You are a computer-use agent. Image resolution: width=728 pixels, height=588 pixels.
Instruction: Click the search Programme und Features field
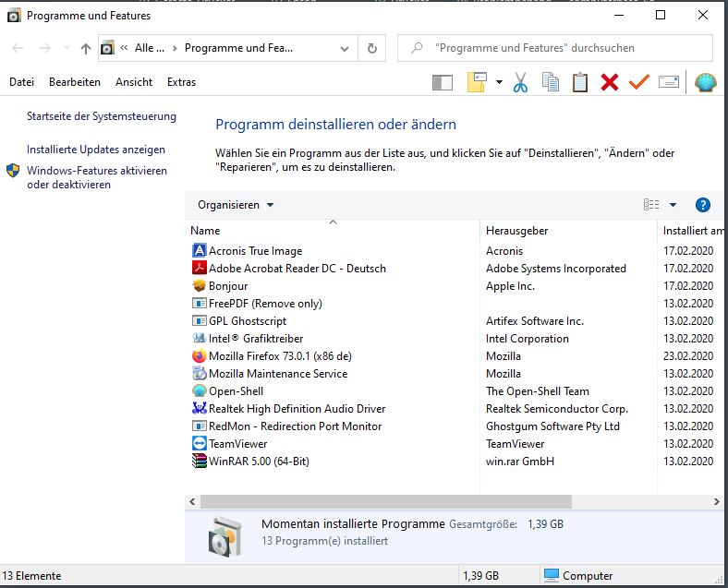tap(555, 48)
